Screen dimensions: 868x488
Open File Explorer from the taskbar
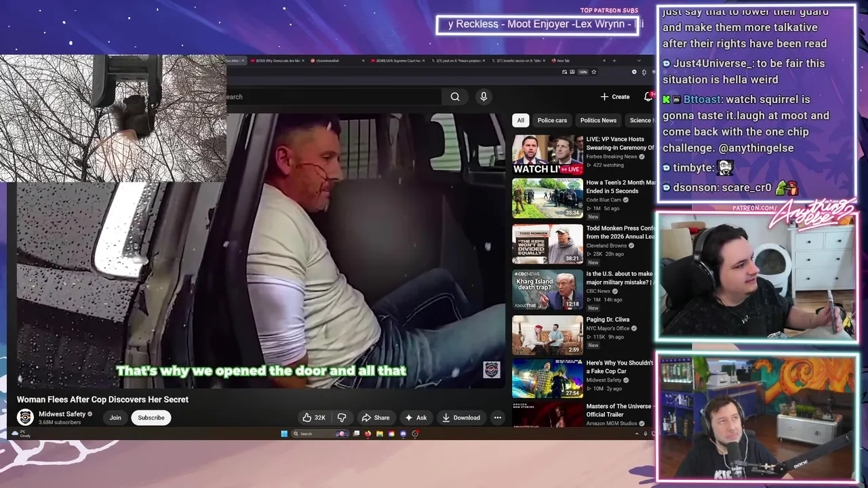380,434
